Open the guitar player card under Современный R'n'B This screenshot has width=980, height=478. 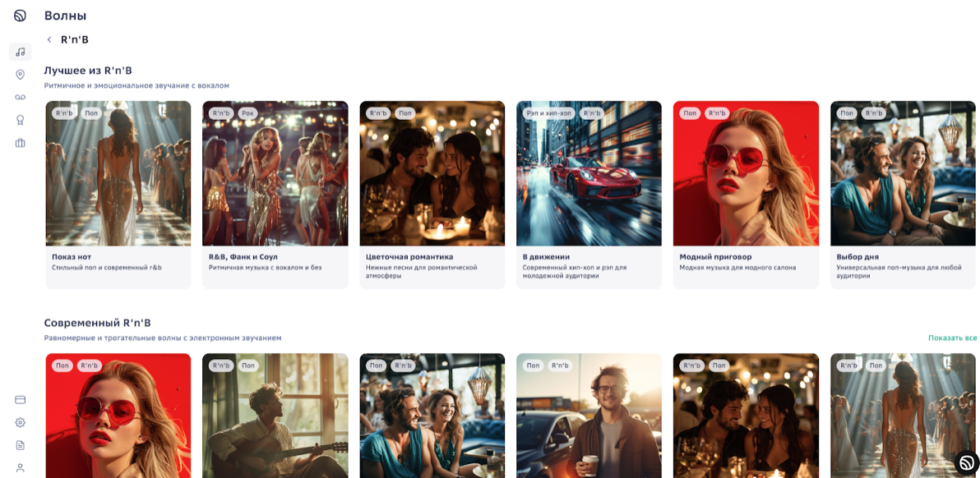275,416
